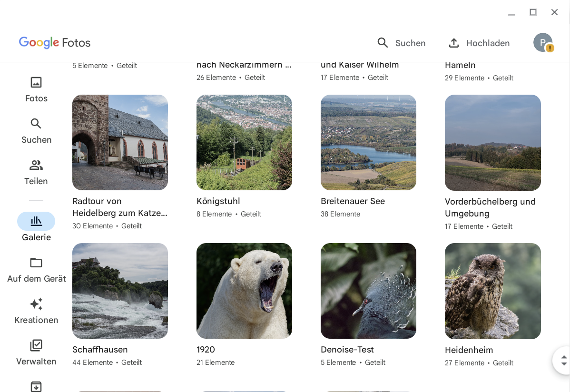
Task: Open Vorderbüchelberg und Umgebung album
Action: (x=492, y=143)
